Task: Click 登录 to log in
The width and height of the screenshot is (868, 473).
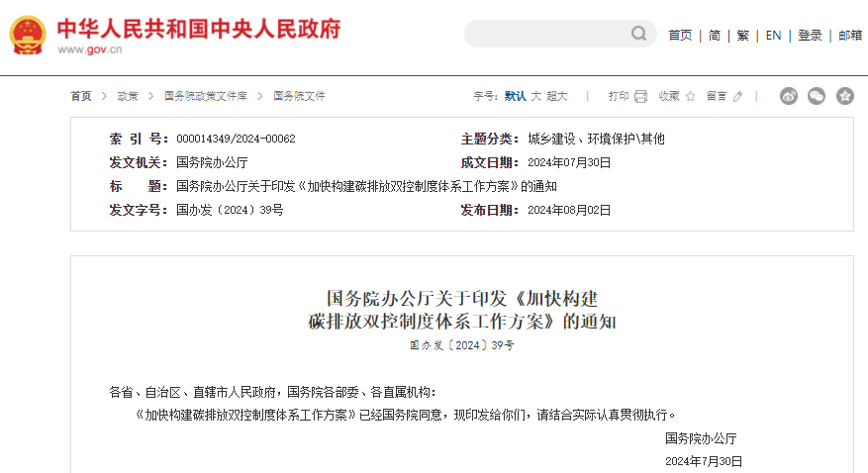Action: point(810,35)
